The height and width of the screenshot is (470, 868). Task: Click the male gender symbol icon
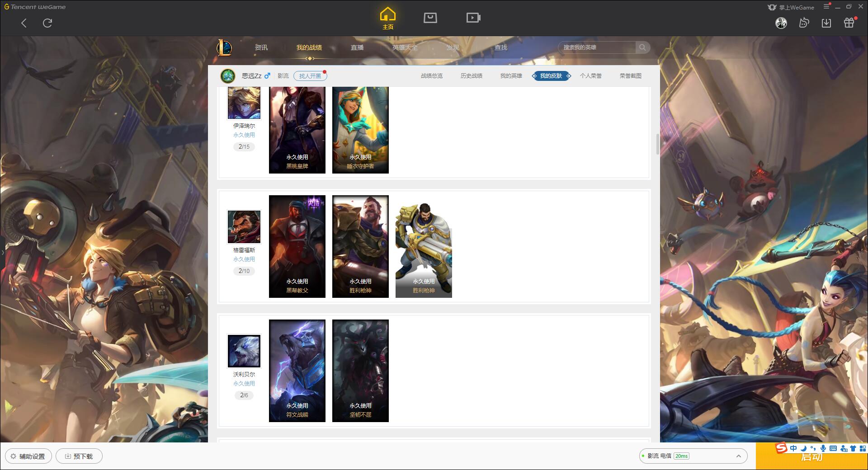click(x=267, y=75)
